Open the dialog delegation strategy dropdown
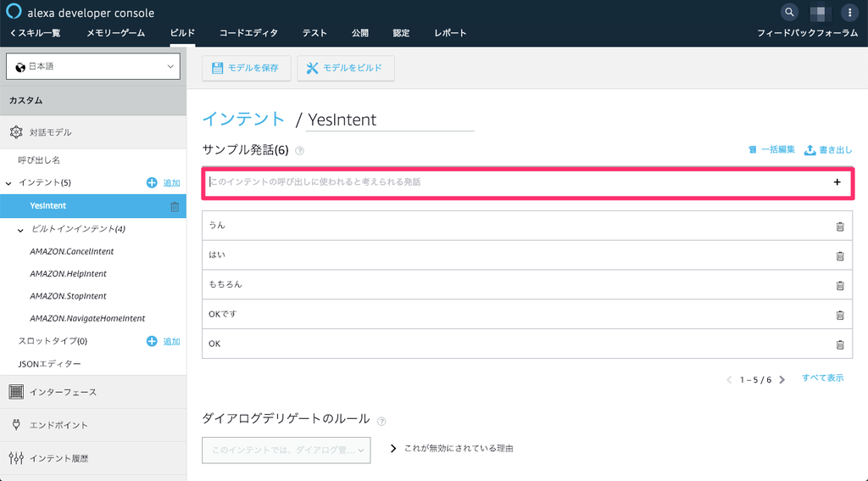The width and height of the screenshot is (868, 481). click(x=287, y=450)
